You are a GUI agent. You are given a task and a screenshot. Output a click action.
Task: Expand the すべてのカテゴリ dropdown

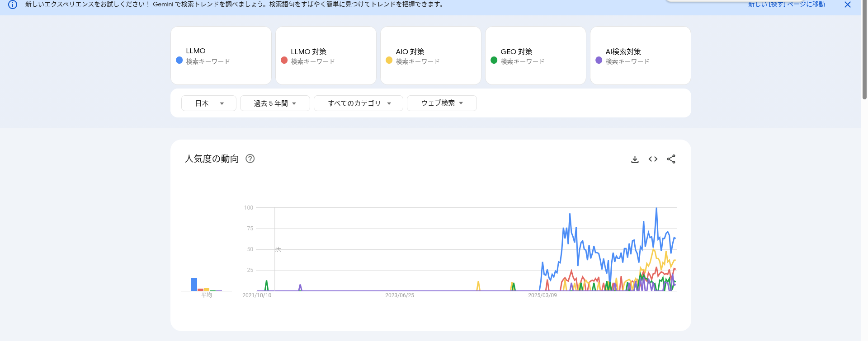(359, 103)
